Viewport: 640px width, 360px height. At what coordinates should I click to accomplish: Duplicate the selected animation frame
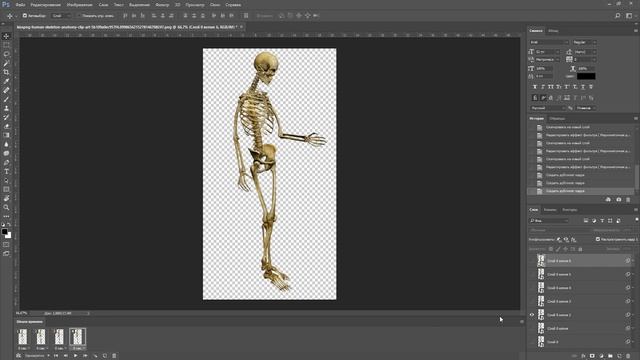point(105,356)
